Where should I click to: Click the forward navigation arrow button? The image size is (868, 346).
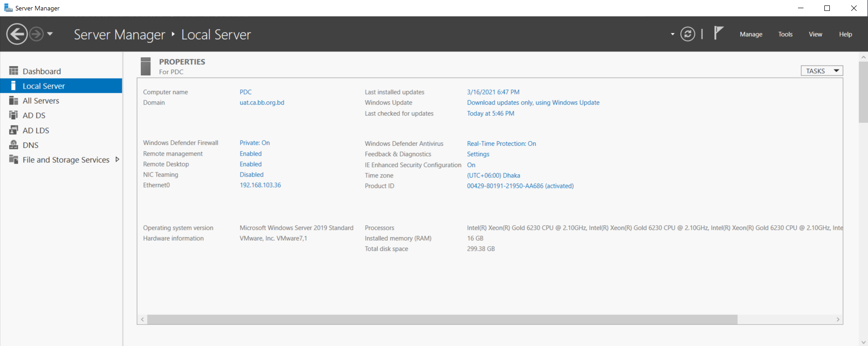(36, 34)
